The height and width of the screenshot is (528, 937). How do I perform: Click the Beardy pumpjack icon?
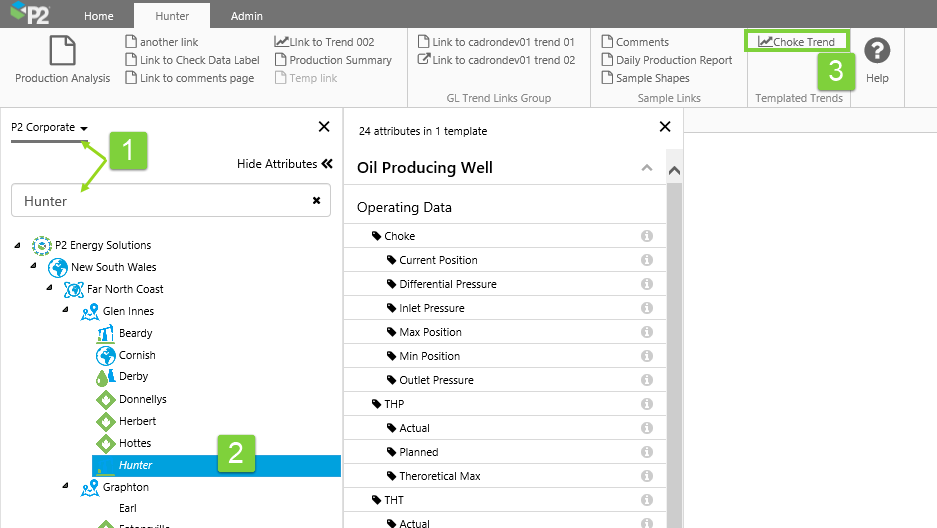(105, 333)
